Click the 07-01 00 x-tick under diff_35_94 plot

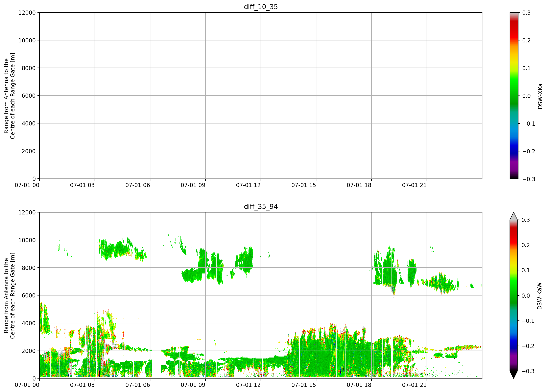(27, 385)
